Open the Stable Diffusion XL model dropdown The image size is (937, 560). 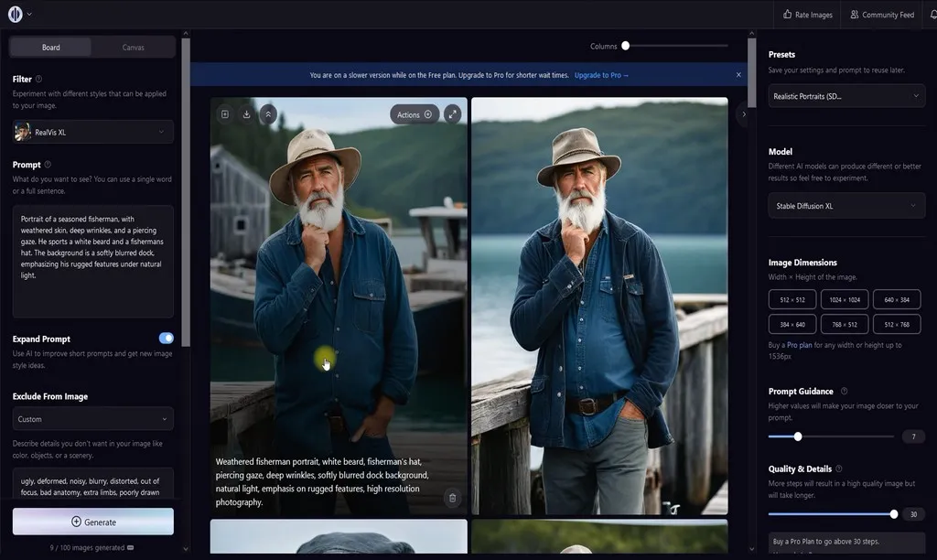pos(846,206)
